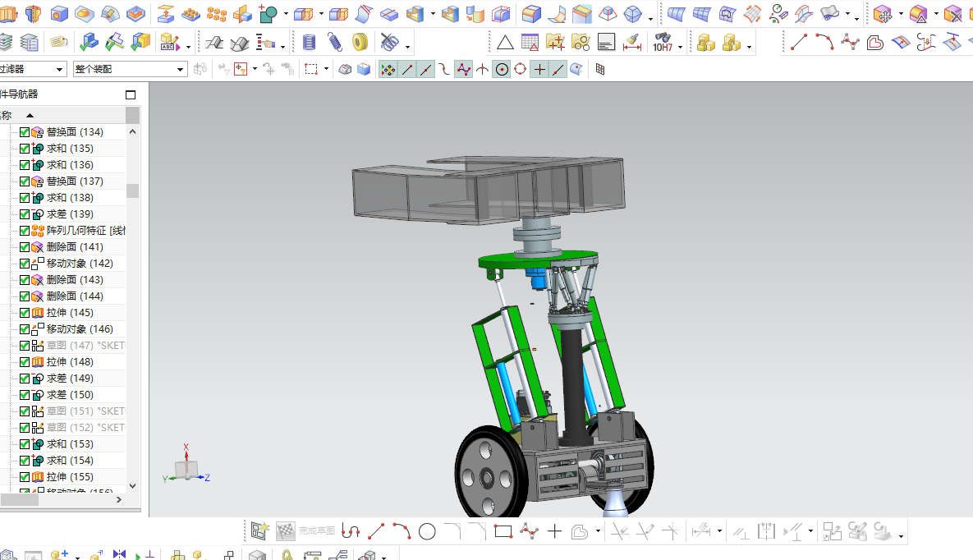The height and width of the screenshot is (560, 973).
Task: Select the Mirror Feature tool
Action: tap(242, 12)
